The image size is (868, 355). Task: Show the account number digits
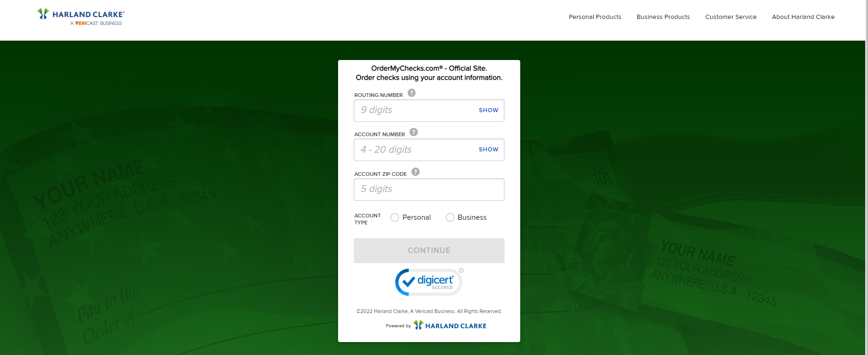488,150
